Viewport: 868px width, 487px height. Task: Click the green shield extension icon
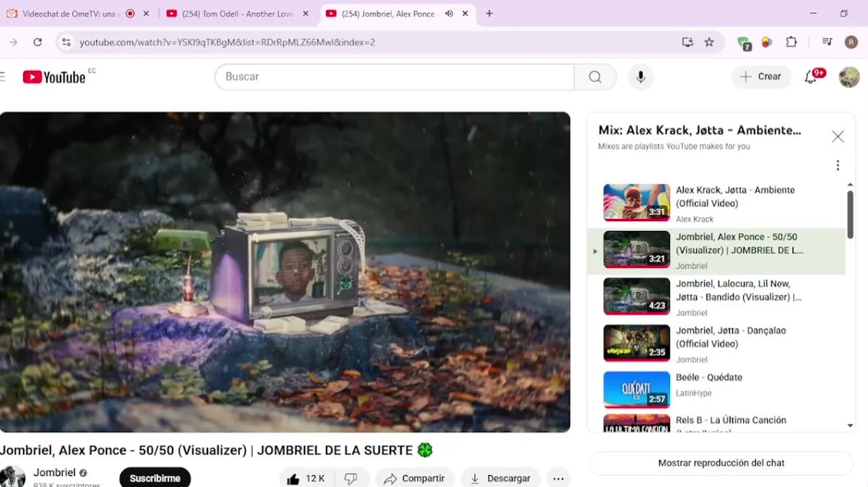click(x=744, y=43)
